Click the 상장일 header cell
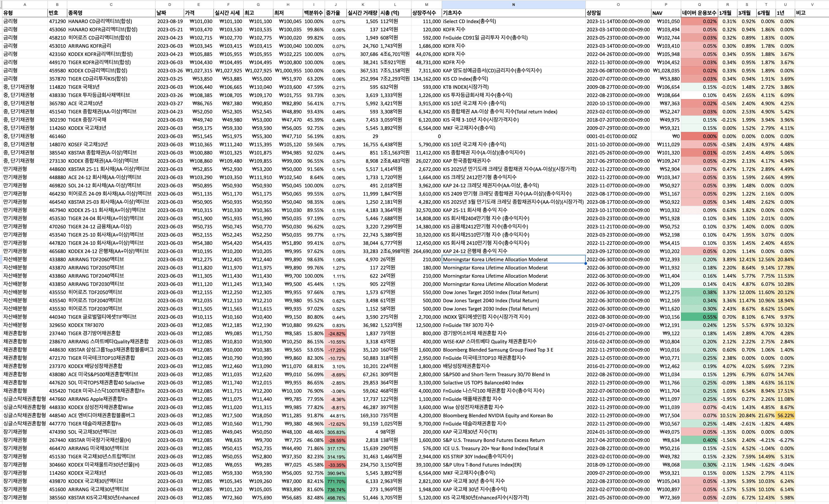This screenshot has width=829, height=504. click(x=618, y=13)
